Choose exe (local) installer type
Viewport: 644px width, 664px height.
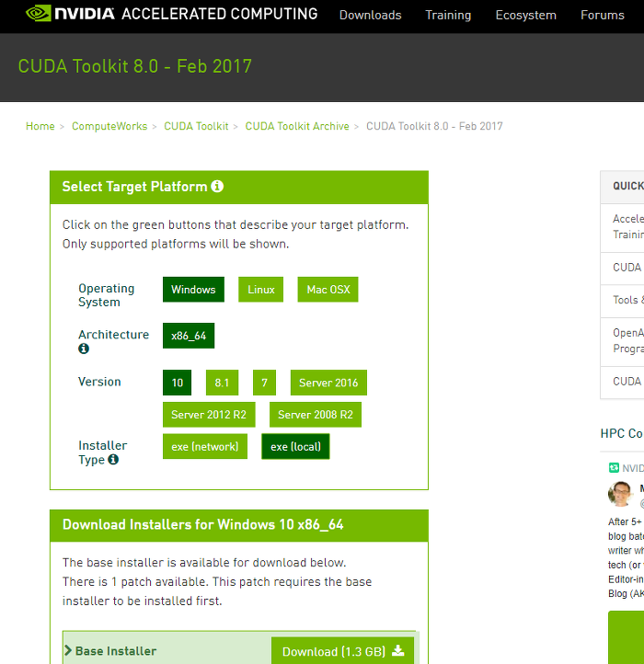(295, 446)
